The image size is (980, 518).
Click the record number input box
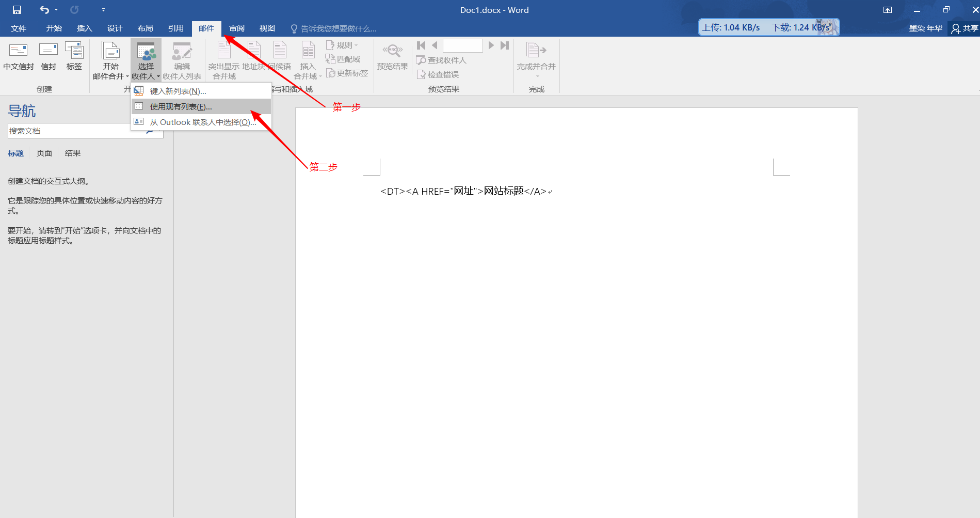[x=463, y=45]
